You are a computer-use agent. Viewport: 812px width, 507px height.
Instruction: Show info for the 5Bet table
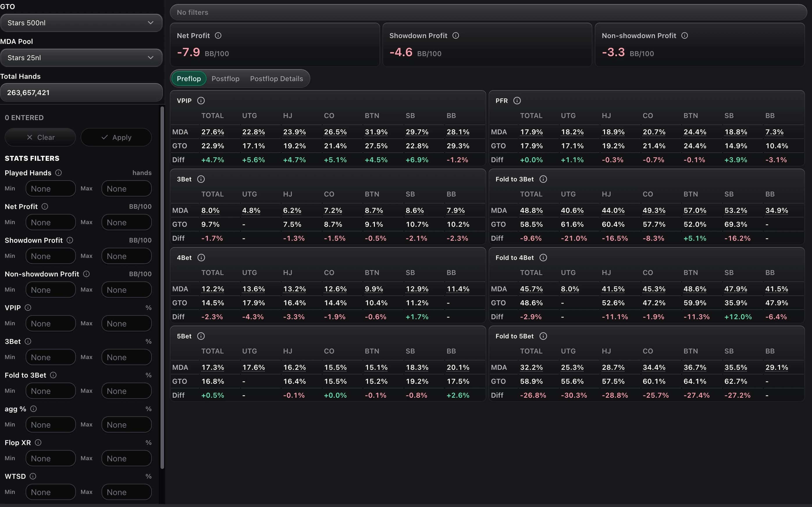point(201,336)
